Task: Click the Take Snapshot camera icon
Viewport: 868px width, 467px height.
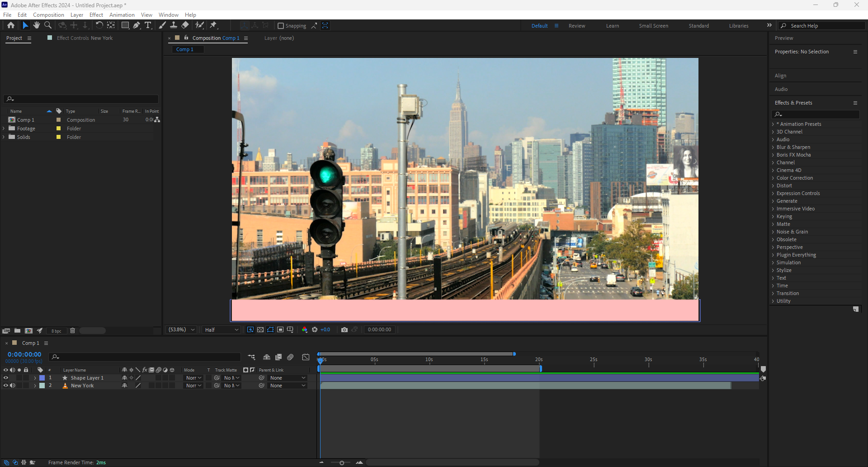Action: [344, 330]
